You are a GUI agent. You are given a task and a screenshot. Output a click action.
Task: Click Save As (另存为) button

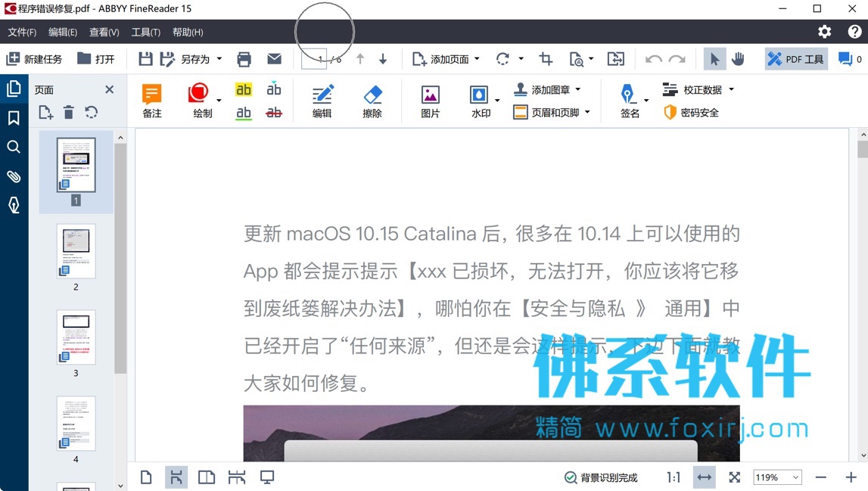185,59
